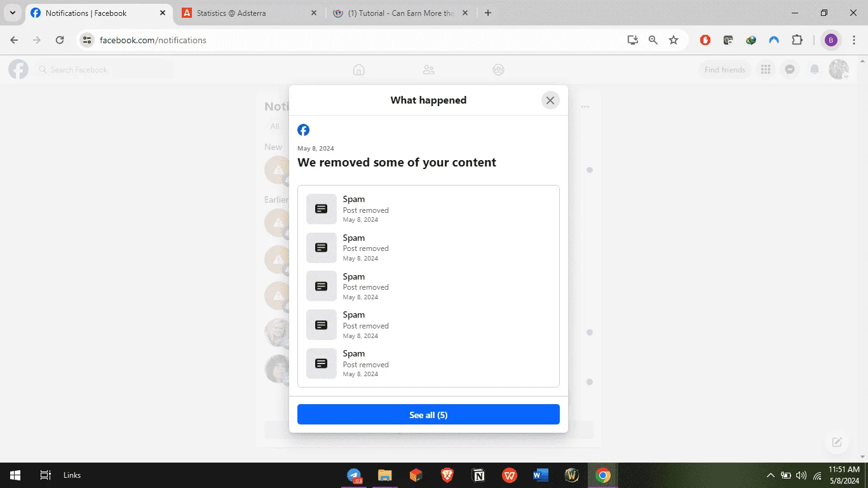Click the volume speaker tray icon
The height and width of the screenshot is (488, 868).
801,475
